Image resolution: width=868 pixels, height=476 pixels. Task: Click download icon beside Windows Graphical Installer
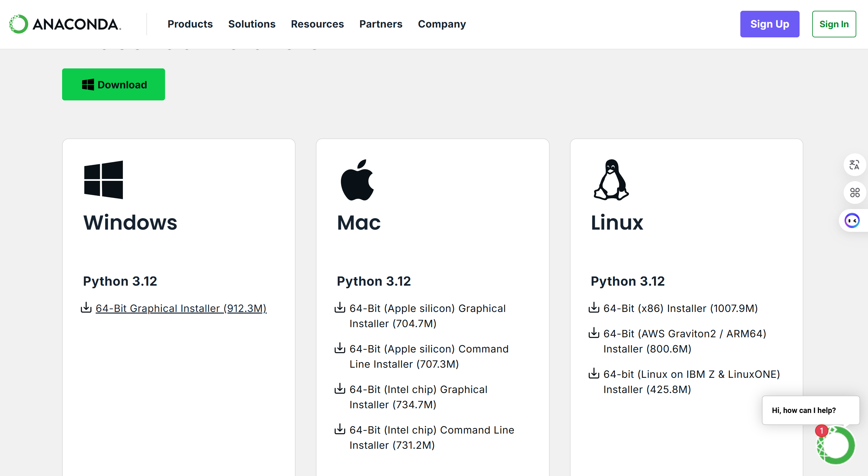tap(86, 307)
